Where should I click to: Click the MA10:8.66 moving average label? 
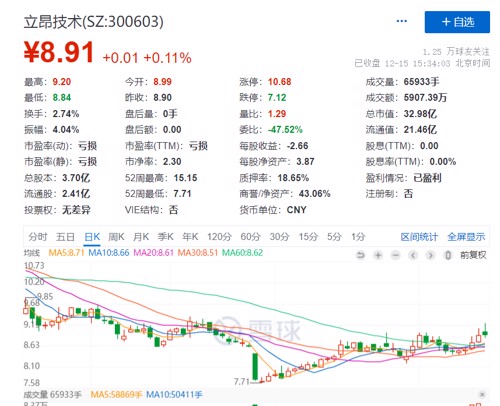(109, 253)
